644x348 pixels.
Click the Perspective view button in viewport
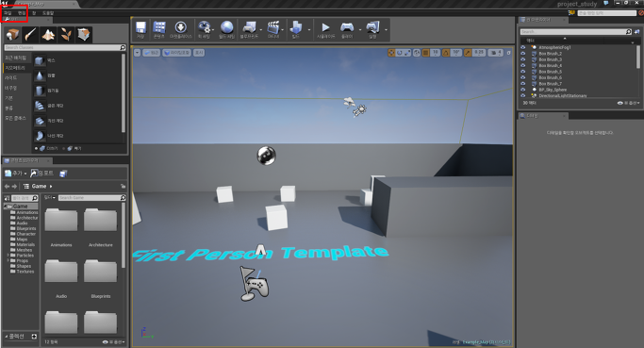pos(152,53)
